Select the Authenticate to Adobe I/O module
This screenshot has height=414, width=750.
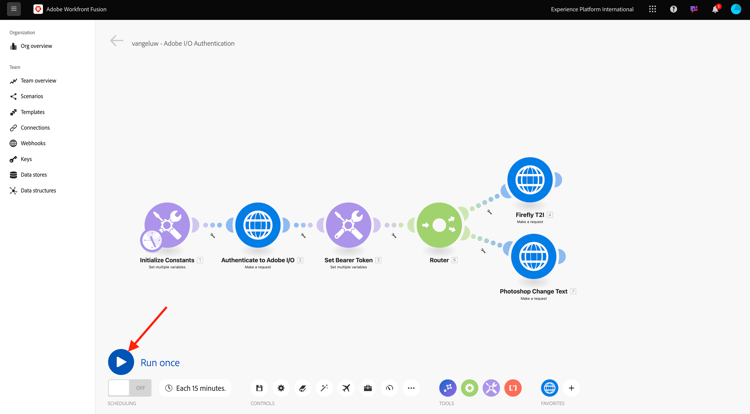pyautogui.click(x=258, y=225)
